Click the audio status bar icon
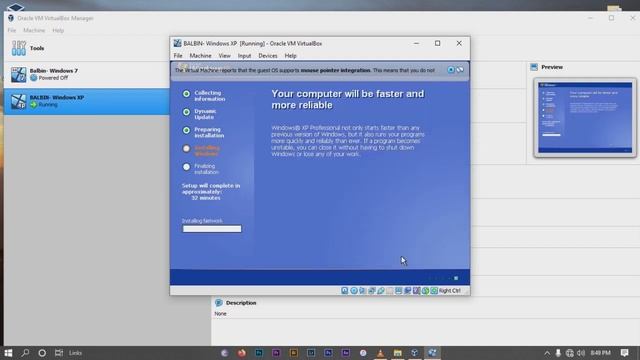 pyautogui.click(x=362, y=291)
